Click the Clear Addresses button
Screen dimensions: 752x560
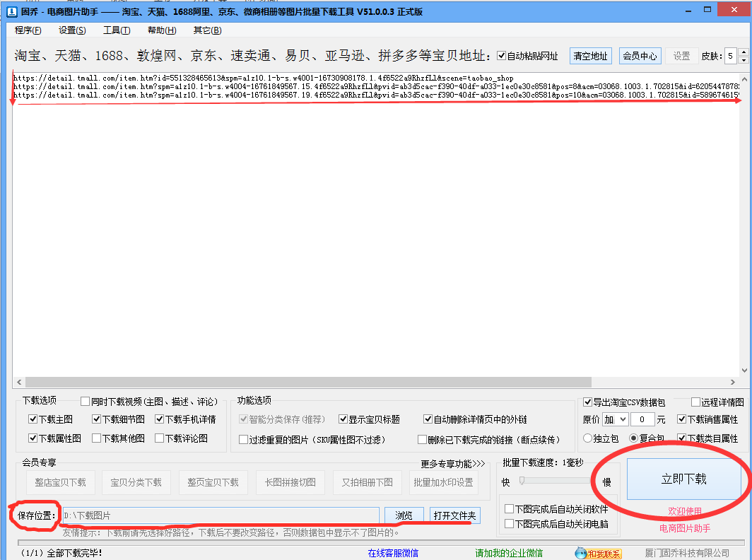point(590,56)
